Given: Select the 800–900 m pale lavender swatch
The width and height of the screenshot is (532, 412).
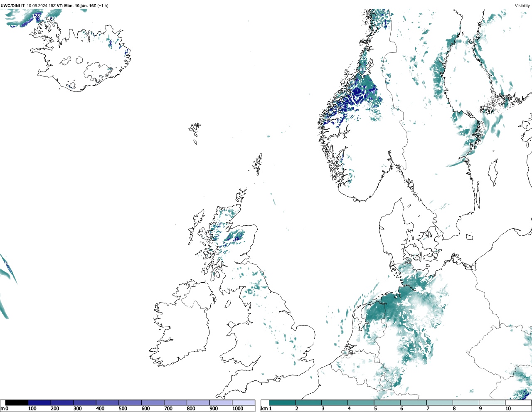Looking at the screenshot, I should tap(198, 402).
